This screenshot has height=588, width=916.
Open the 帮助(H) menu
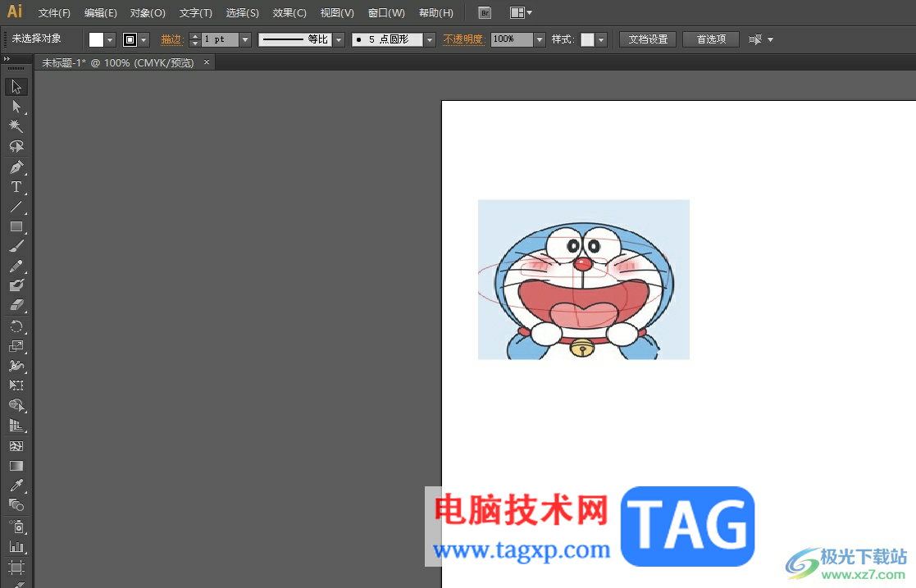point(435,13)
